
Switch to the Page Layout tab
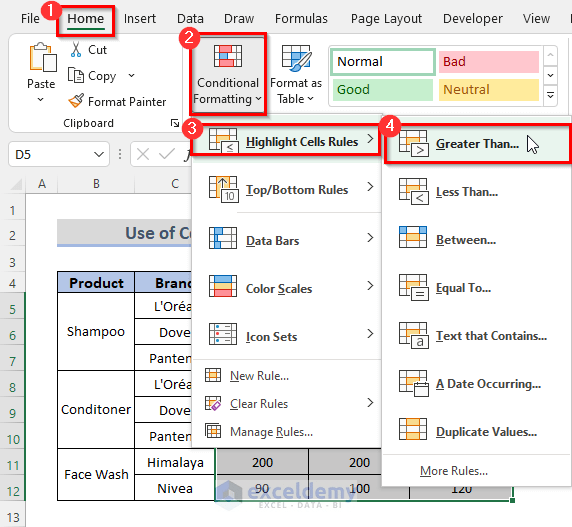[x=386, y=19]
